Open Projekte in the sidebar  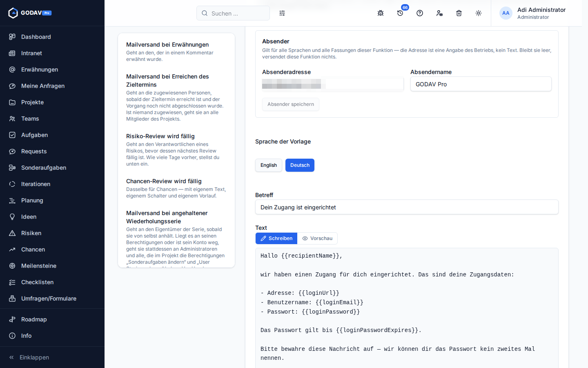click(52, 102)
